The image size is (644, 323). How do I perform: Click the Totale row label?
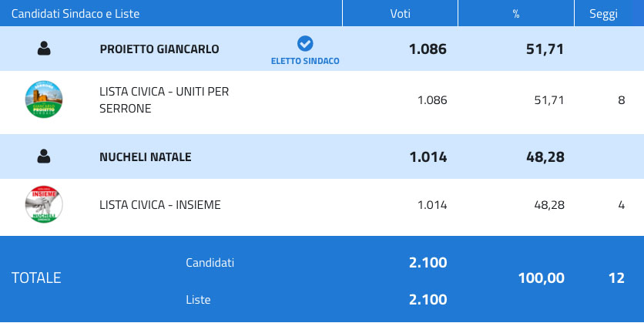tap(36, 278)
